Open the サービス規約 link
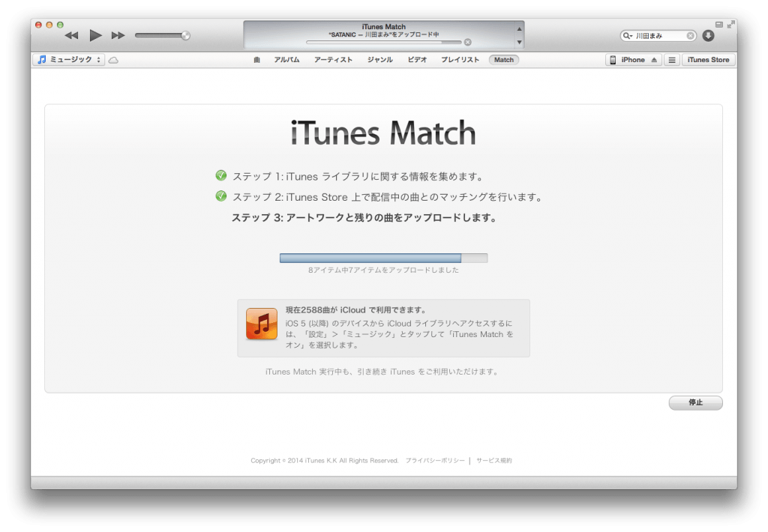This screenshot has height=532, width=768. coord(494,461)
